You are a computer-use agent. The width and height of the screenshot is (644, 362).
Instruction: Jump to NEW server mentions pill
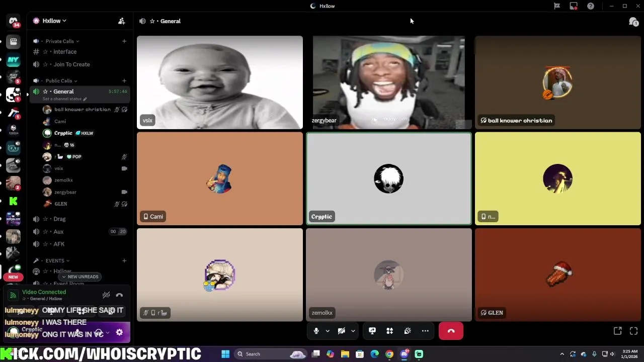click(13, 277)
